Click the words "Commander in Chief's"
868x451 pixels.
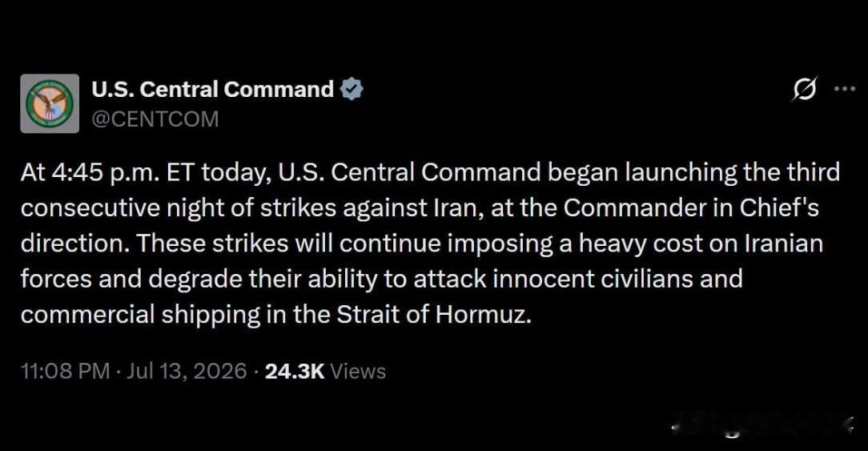691,208
